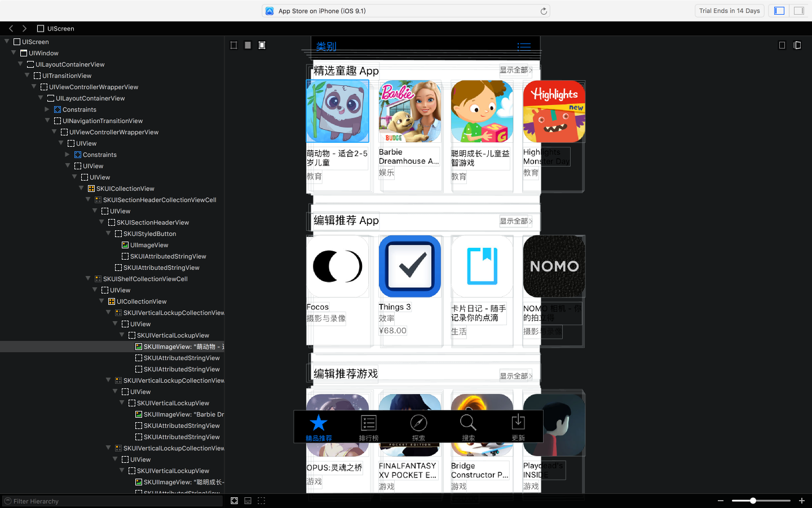Select the SKUISectionHeaderView row
812x508 pixels.
point(112,222)
